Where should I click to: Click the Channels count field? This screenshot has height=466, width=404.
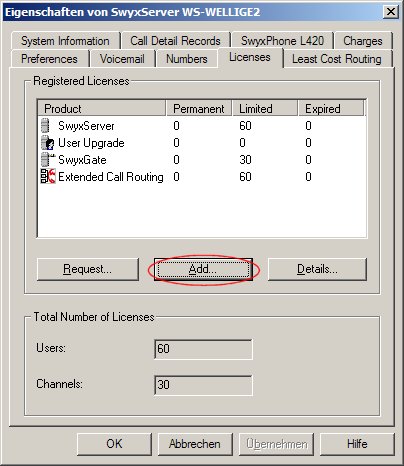[x=203, y=385]
